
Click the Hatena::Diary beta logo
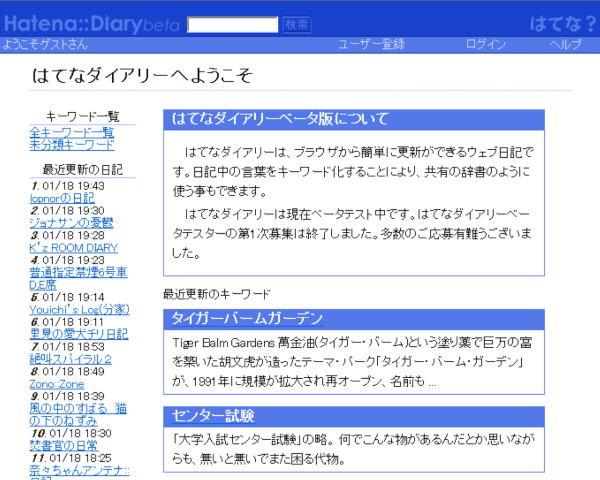(x=91, y=24)
